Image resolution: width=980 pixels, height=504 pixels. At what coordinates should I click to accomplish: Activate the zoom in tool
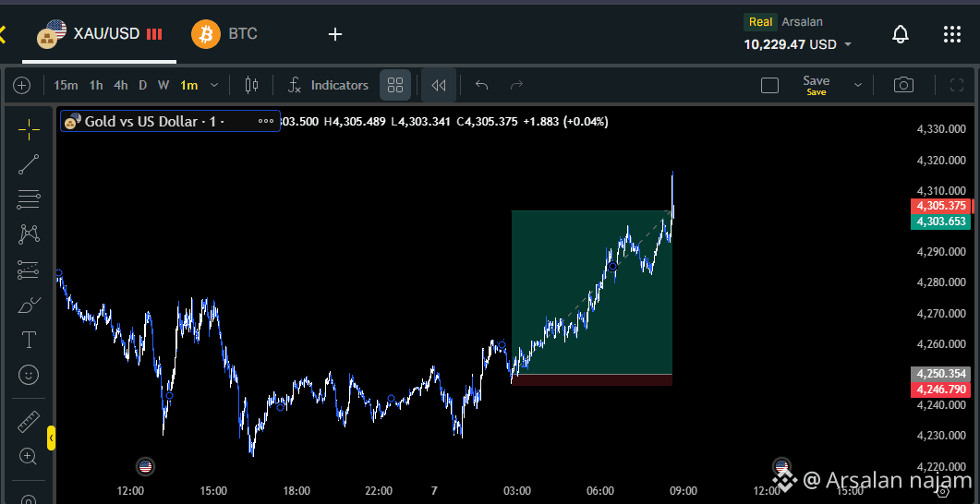click(x=28, y=456)
